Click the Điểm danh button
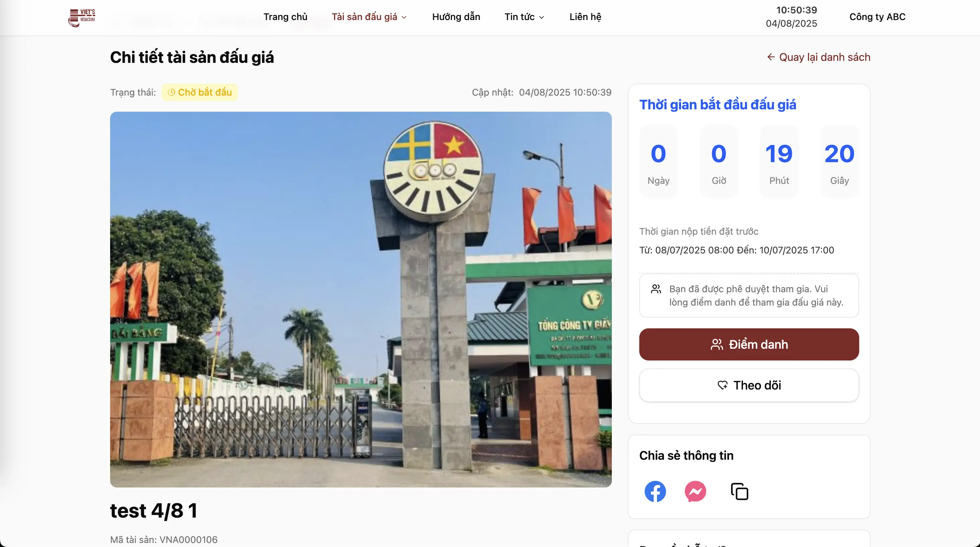The width and height of the screenshot is (980, 547). tap(749, 344)
